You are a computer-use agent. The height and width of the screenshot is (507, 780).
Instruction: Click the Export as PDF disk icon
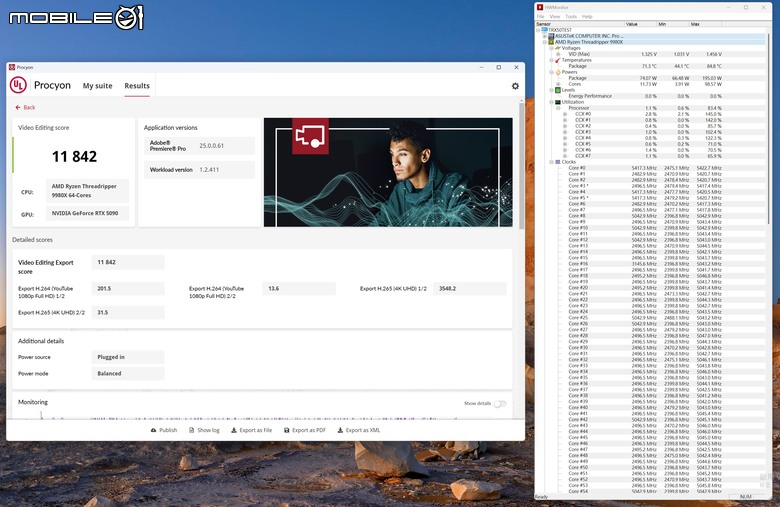287,430
